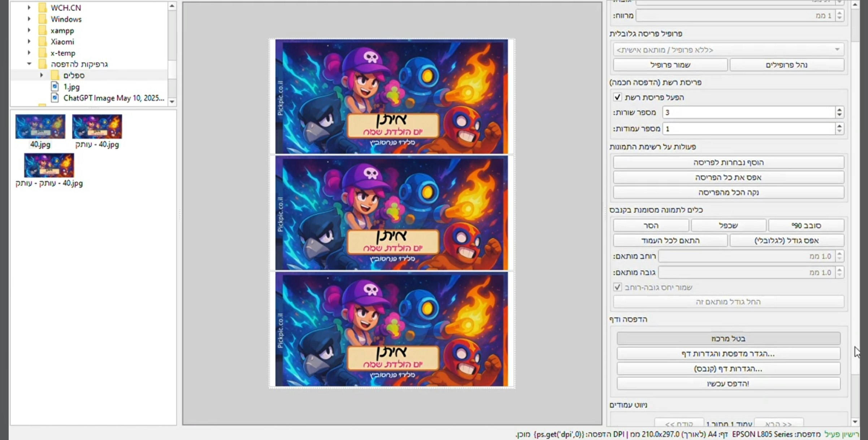This screenshot has height=440, width=868.
Task: Toggle the שמור יחס גובה-רוחב checkbox
Action: (x=617, y=287)
